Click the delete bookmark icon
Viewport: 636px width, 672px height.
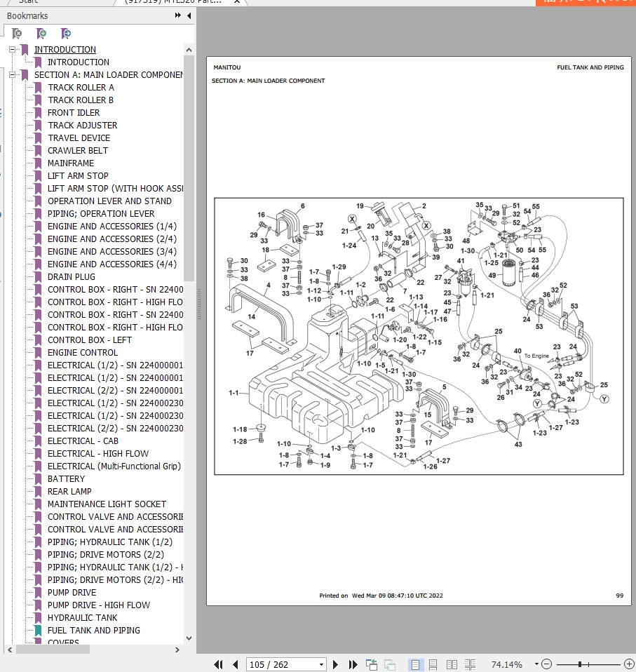click(18, 33)
